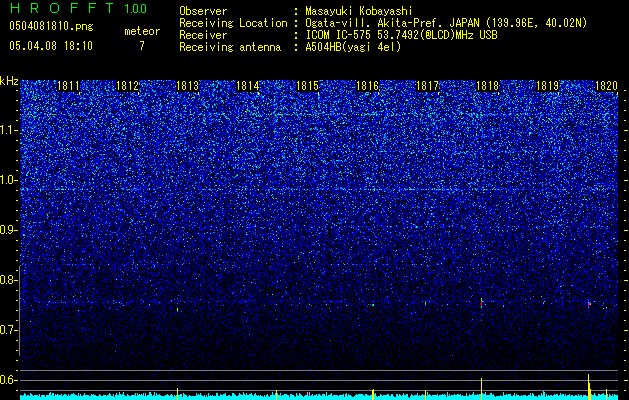The width and height of the screenshot is (629, 400).
Task: Select the A504HB(yagi 4el) antenna value
Action: click(x=353, y=47)
